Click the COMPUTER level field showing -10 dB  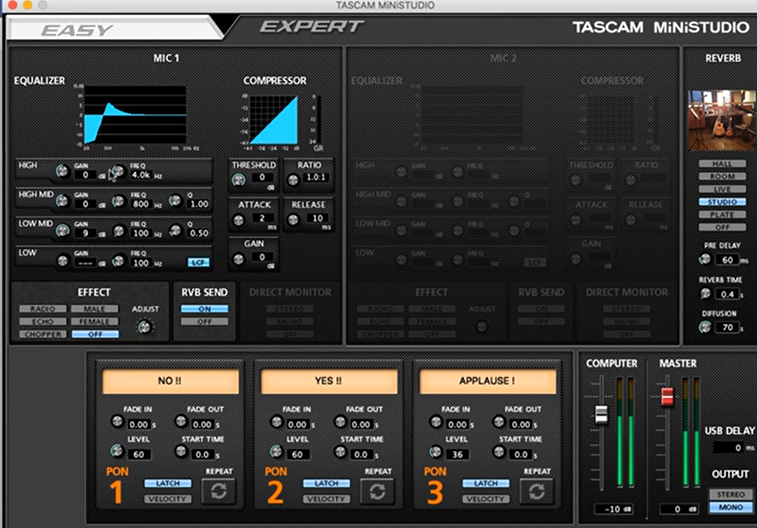click(x=614, y=509)
